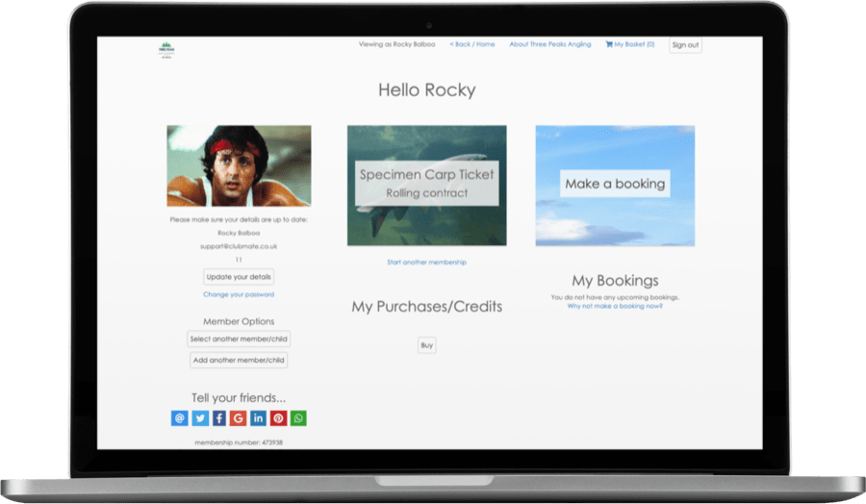Follow the Start another membership link
The height and width of the screenshot is (504, 866).
(426, 262)
